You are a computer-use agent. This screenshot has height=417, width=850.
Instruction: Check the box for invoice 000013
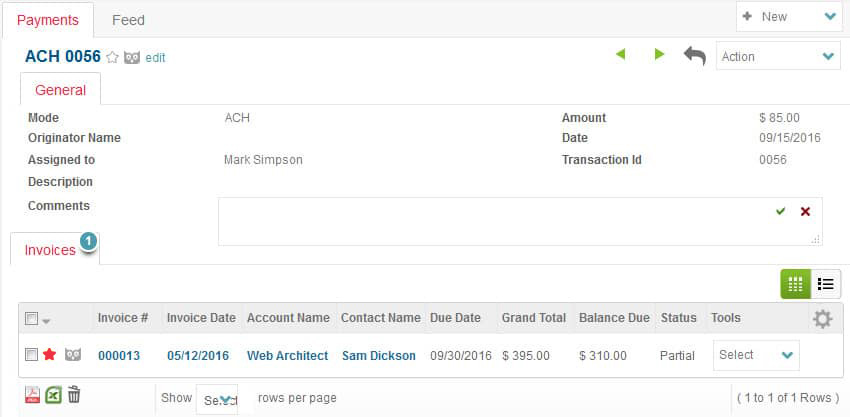tap(31, 355)
